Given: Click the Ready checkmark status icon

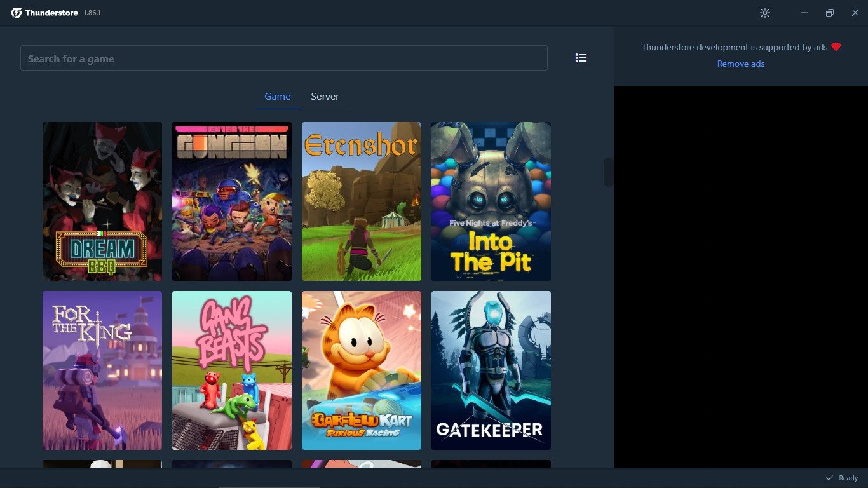Looking at the screenshot, I should click(x=829, y=478).
